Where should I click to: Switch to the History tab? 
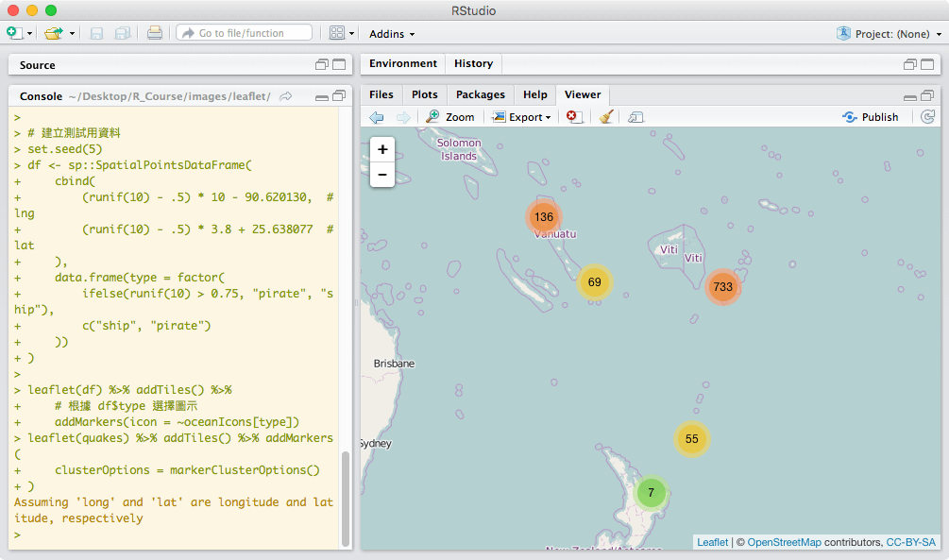coord(473,63)
